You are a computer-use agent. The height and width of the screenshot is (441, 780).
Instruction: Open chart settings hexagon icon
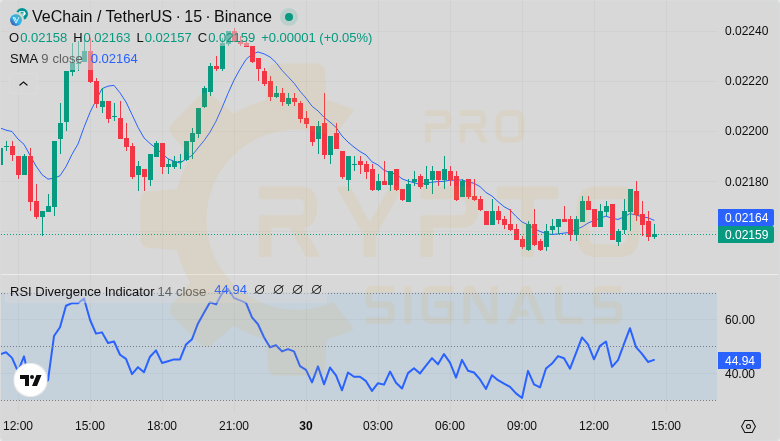tap(748, 426)
